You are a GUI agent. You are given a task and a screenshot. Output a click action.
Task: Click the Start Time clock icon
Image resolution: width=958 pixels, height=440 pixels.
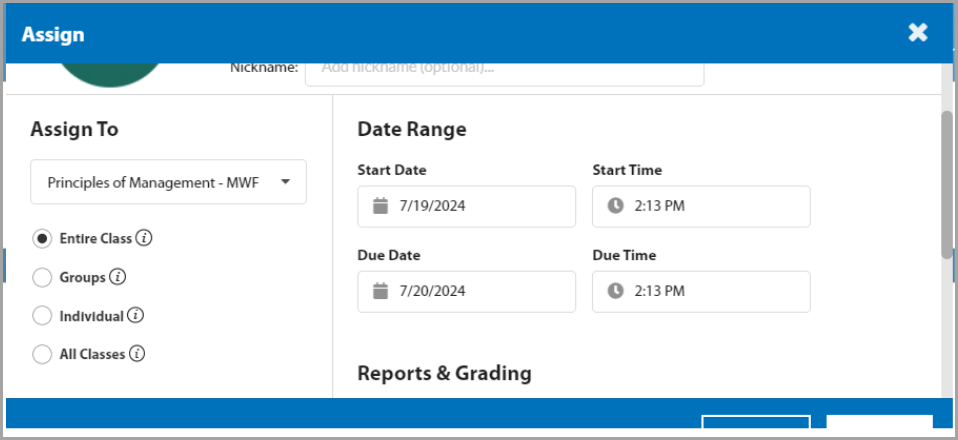616,206
